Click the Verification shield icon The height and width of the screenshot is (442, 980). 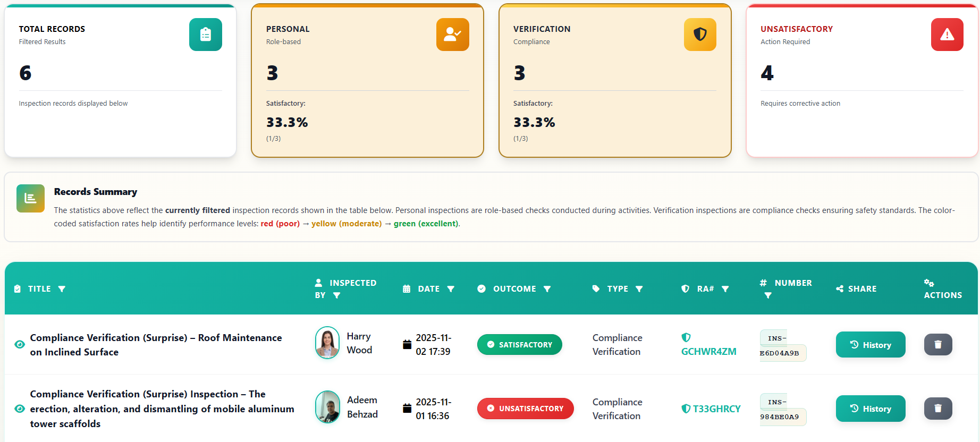click(x=700, y=35)
